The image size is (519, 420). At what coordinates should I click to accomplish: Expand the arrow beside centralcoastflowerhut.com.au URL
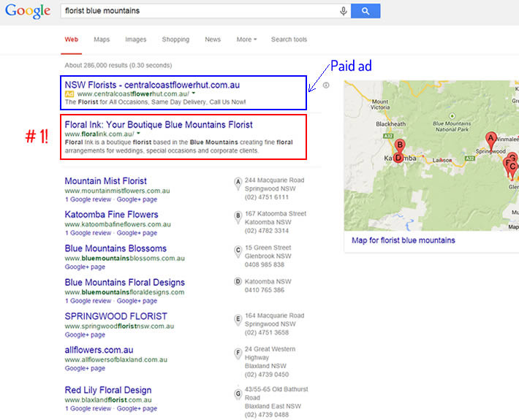pyautogui.click(x=194, y=93)
